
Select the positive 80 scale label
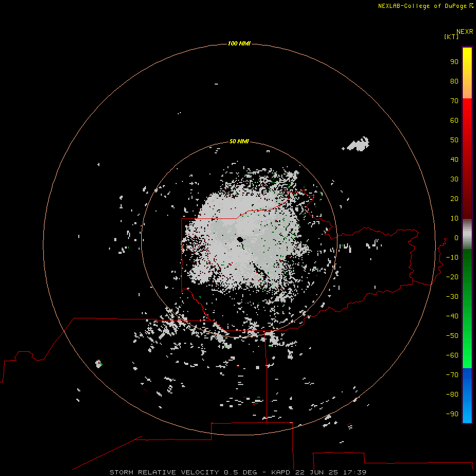tap(454, 81)
